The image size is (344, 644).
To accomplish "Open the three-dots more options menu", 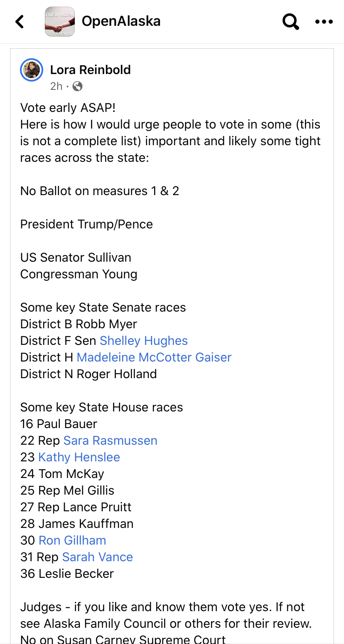I will 324,22.
